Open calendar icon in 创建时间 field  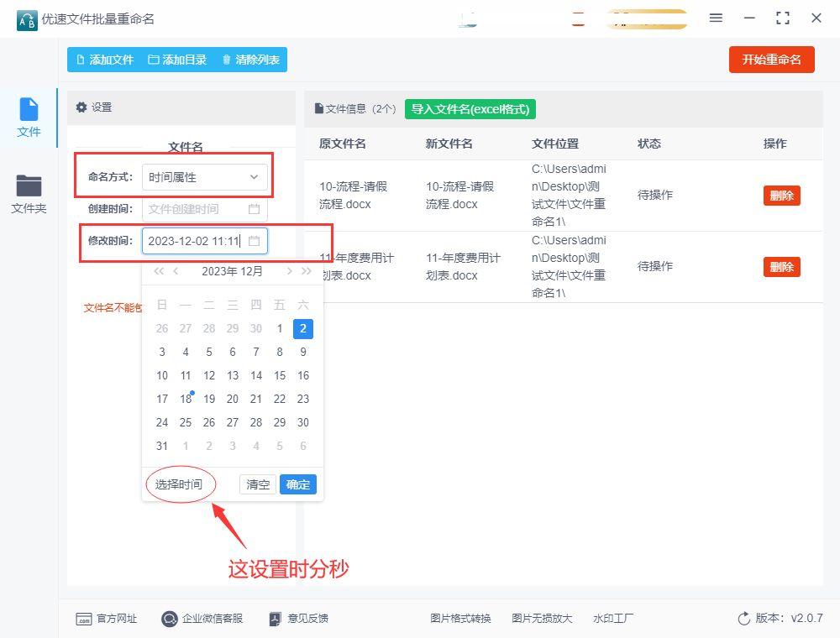point(255,209)
